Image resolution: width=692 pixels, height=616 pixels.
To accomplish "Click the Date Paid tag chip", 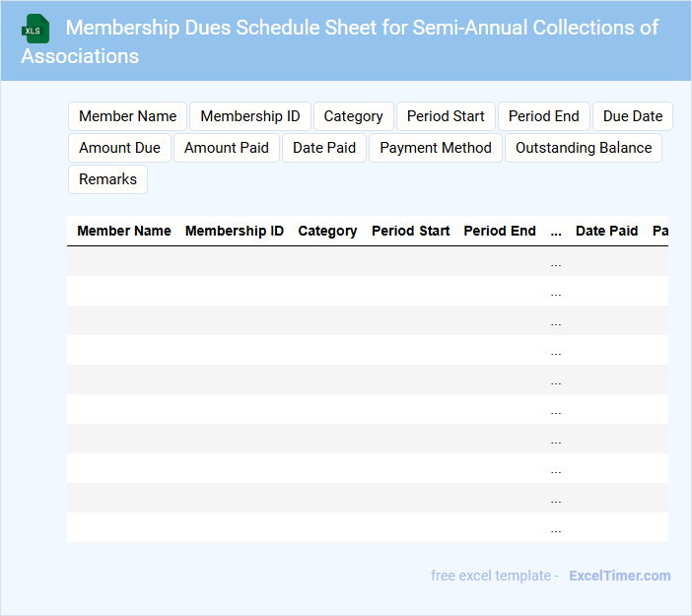I will coord(324,148).
